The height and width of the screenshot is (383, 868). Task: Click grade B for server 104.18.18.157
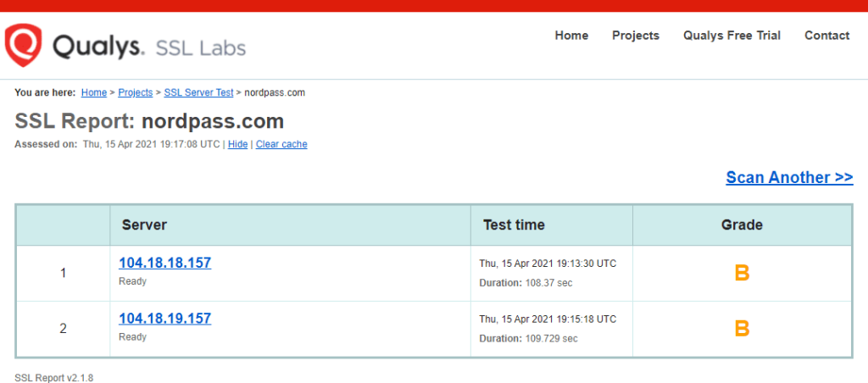[x=742, y=273]
